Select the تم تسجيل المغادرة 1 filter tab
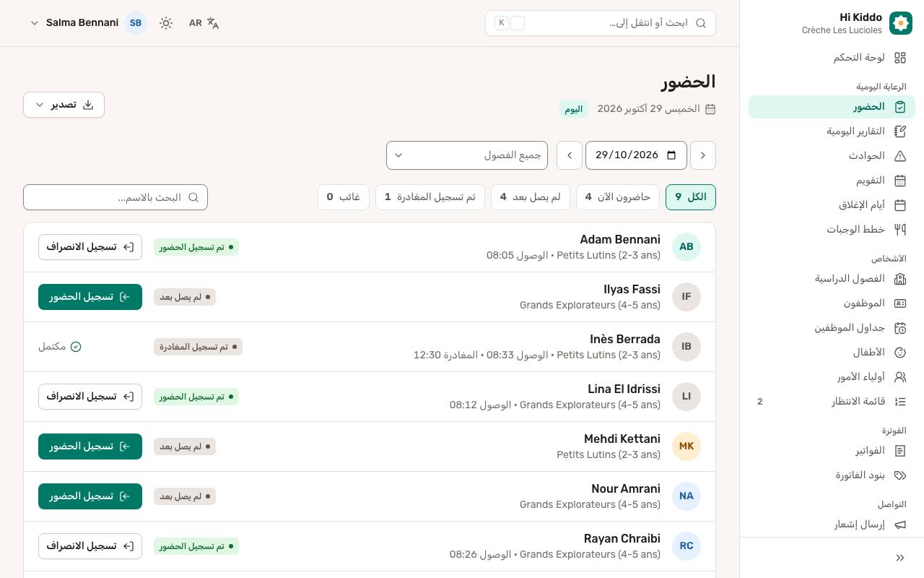This screenshot has width=924, height=578. (x=430, y=197)
